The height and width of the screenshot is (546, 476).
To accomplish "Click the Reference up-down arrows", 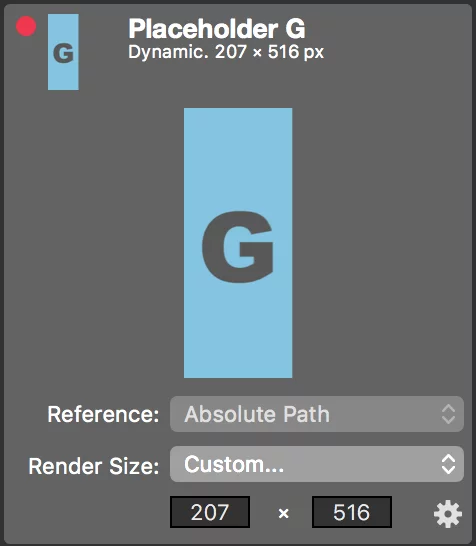I will click(x=448, y=414).
